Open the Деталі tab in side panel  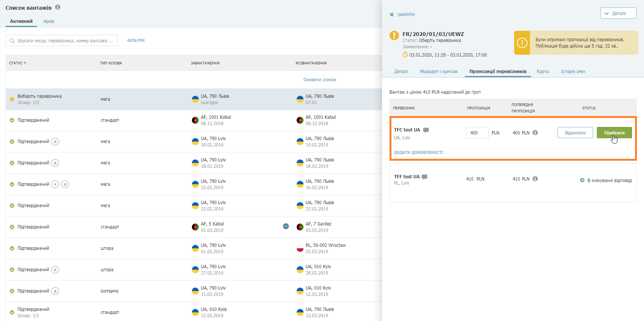pyautogui.click(x=401, y=72)
